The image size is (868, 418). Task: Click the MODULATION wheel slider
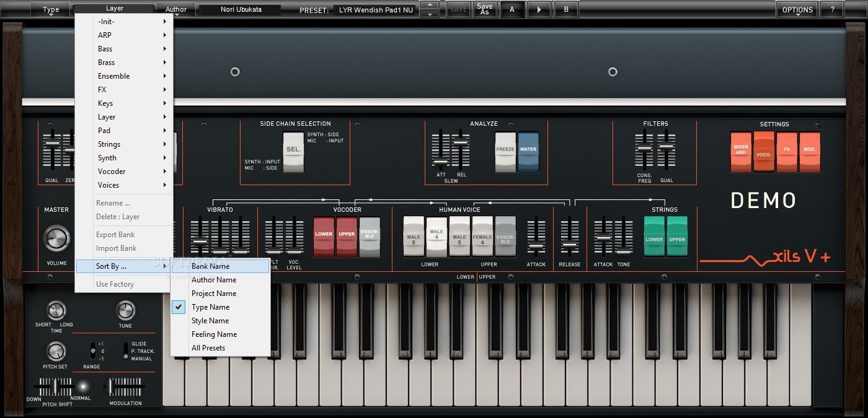coord(125,387)
